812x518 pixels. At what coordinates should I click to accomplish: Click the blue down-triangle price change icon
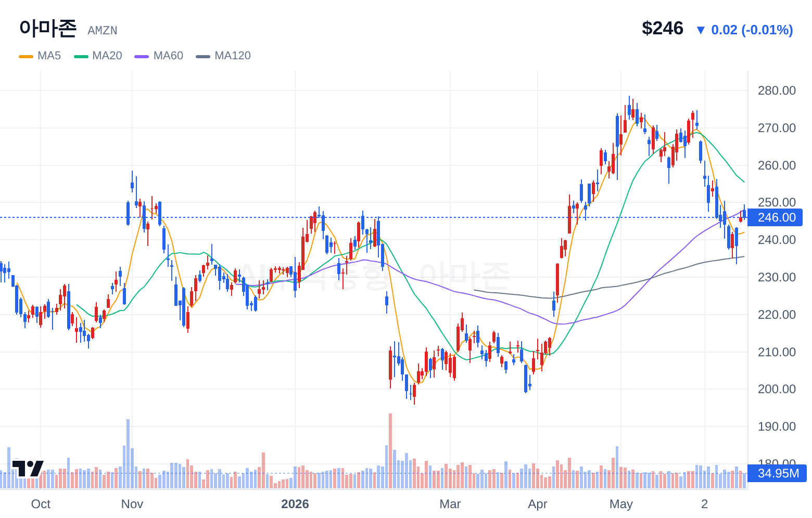(701, 30)
